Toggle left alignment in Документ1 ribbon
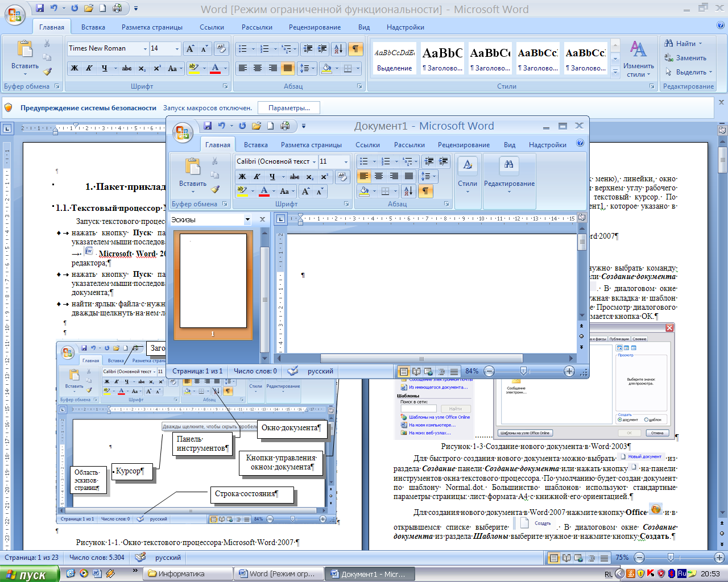 point(364,176)
